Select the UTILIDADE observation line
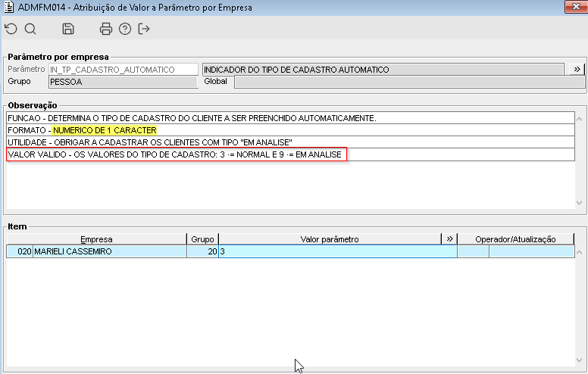This screenshot has width=588, height=374. (x=291, y=142)
